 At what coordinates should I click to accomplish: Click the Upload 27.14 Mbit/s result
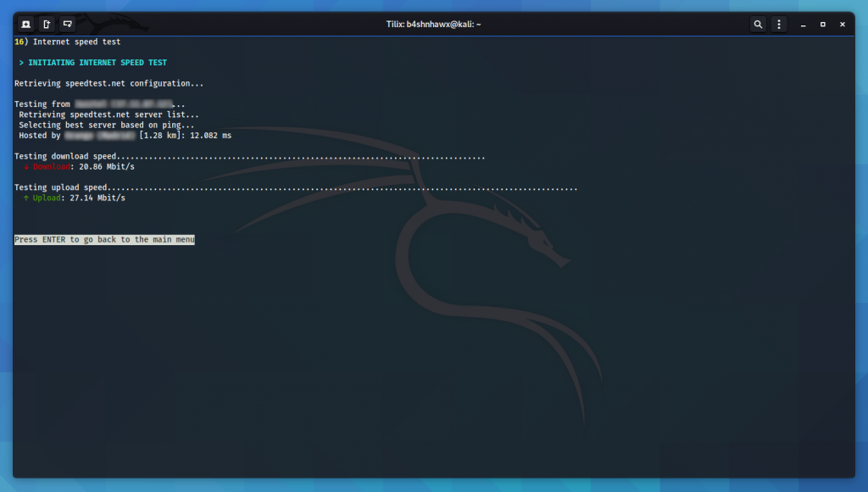(x=75, y=198)
